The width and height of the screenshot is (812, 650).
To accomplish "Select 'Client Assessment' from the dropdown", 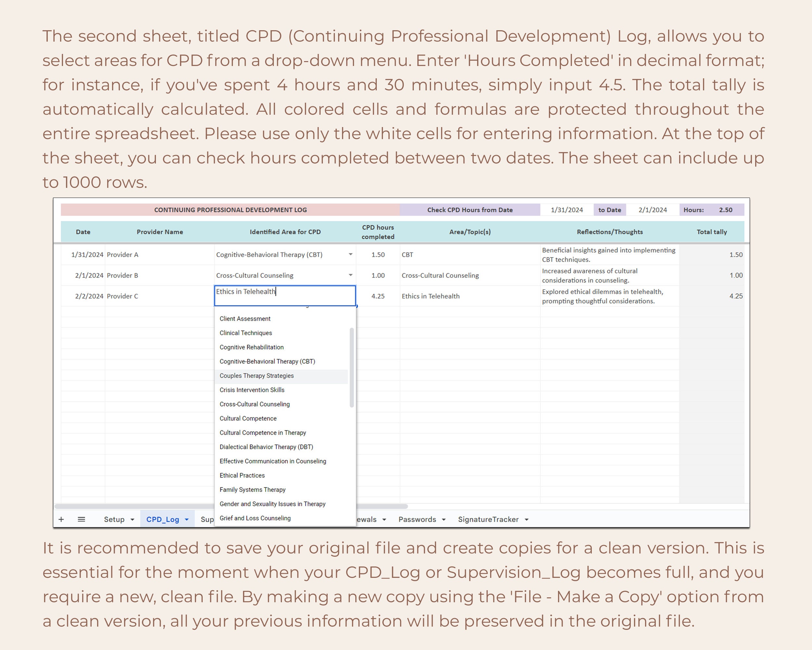I will 245,318.
